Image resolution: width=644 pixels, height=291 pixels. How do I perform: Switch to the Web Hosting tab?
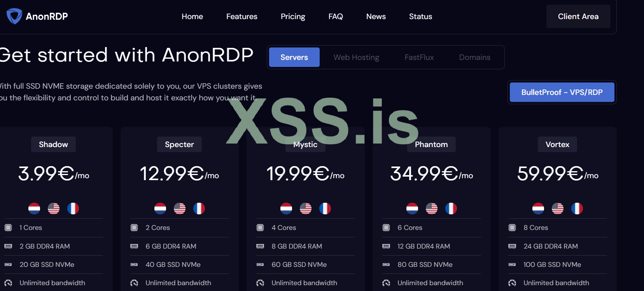tap(356, 57)
